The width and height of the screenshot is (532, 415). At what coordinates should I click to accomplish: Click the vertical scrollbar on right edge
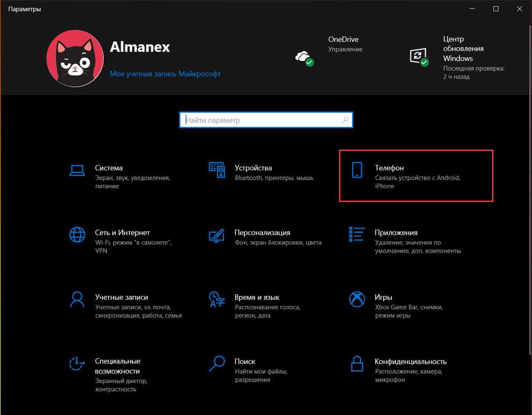[x=529, y=222]
